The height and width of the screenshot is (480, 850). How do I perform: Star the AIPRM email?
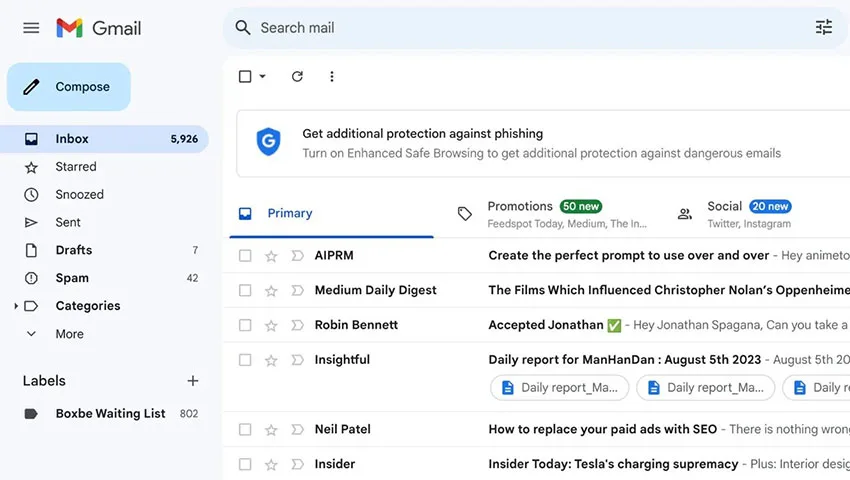tap(271, 256)
